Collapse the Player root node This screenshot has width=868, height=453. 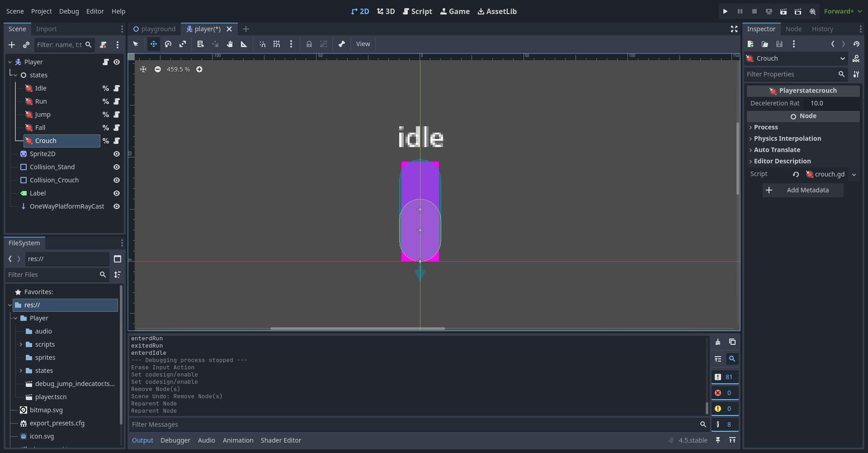10,62
